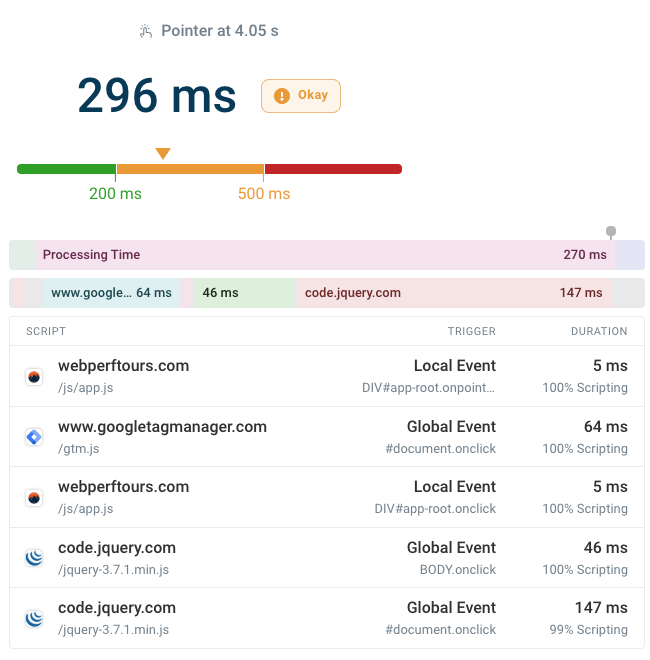Click the orange triangle marker on the gauge
The image size is (650, 660).
point(163,153)
